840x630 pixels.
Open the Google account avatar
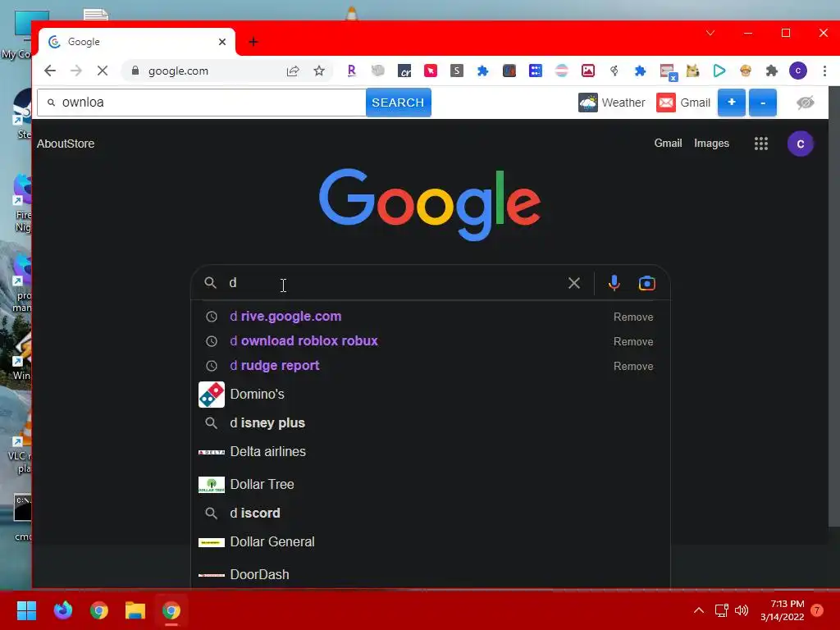tap(801, 144)
